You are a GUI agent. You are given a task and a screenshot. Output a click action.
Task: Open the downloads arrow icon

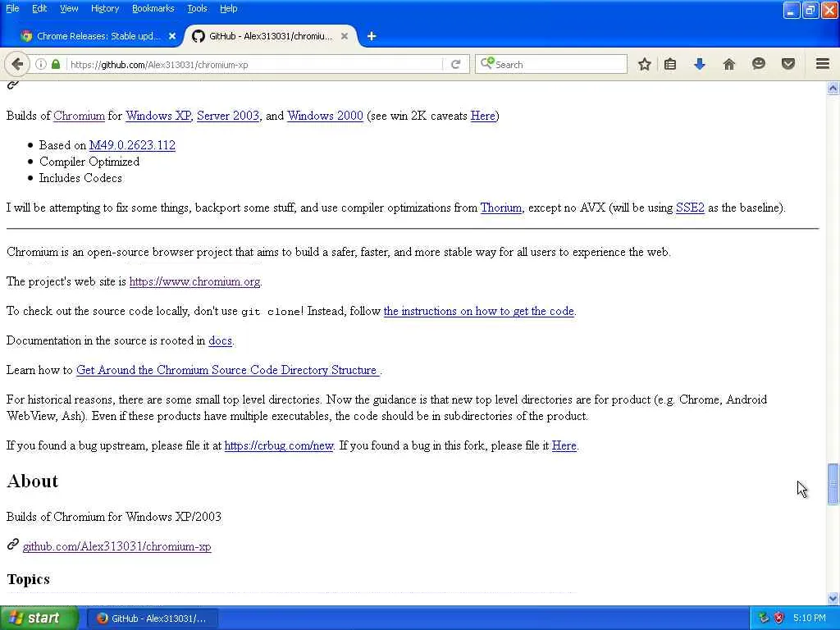point(699,64)
